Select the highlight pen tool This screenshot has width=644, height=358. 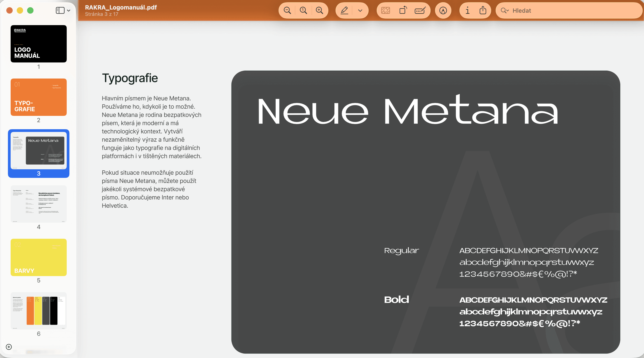(344, 10)
